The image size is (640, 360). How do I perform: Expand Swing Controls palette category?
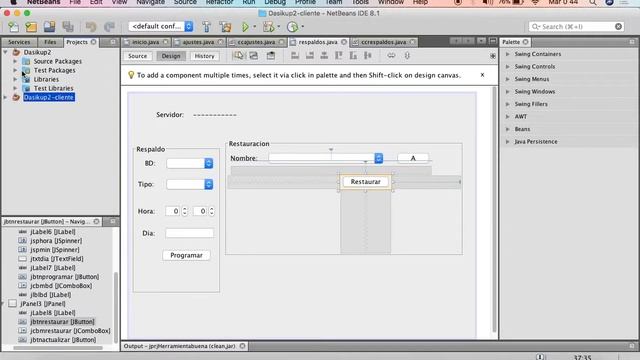point(508,67)
